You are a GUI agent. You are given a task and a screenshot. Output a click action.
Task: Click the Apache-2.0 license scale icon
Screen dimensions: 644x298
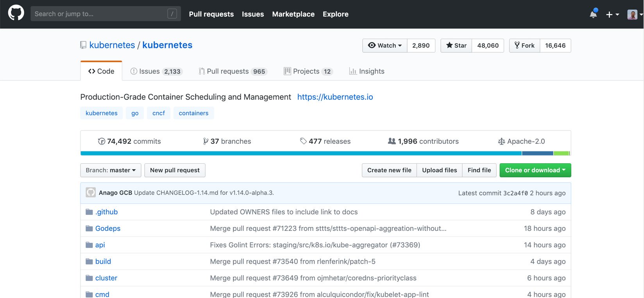(501, 141)
